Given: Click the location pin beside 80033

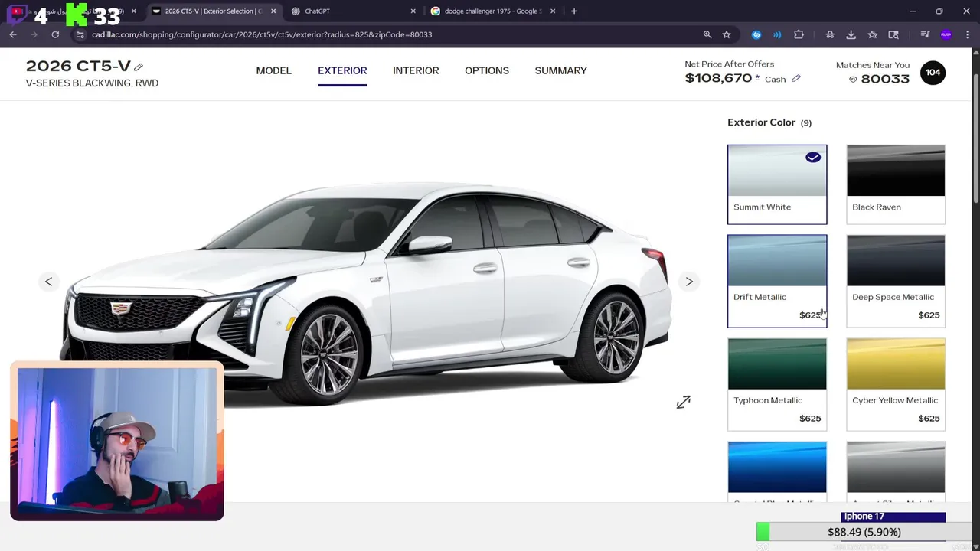Looking at the screenshot, I should (853, 79).
